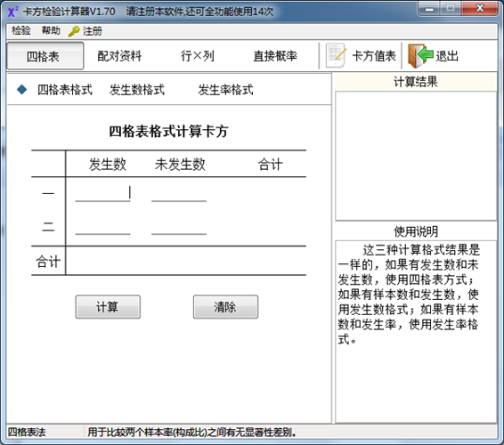504x445 pixels.
Task: Focus row 二 发生数 input field
Action: click(x=103, y=226)
